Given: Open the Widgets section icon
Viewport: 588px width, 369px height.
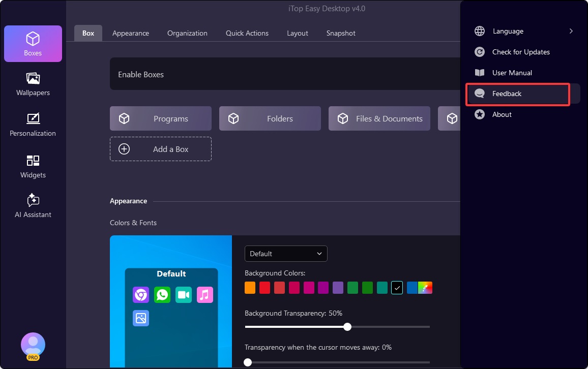Looking at the screenshot, I should point(33,161).
